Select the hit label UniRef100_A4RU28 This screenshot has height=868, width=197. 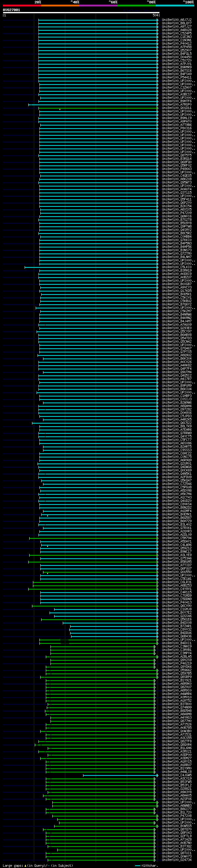click(x=177, y=30)
